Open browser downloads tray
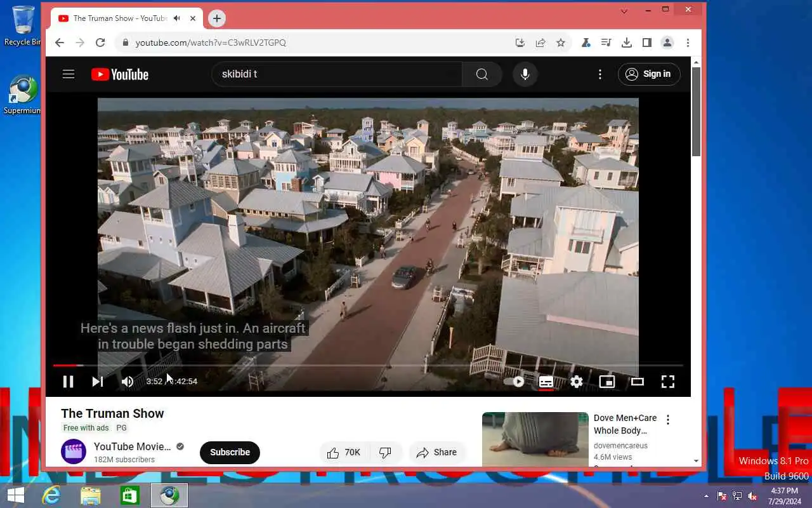Image resolution: width=812 pixels, height=508 pixels. click(627, 43)
